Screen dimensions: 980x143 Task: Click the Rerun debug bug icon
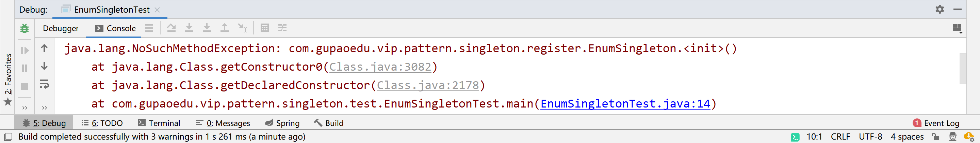pyautogui.click(x=24, y=28)
